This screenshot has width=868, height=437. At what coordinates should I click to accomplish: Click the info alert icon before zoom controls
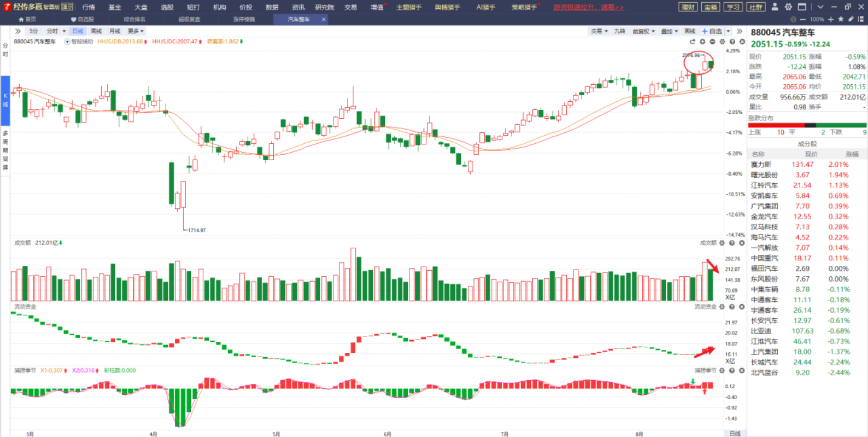click(x=793, y=19)
